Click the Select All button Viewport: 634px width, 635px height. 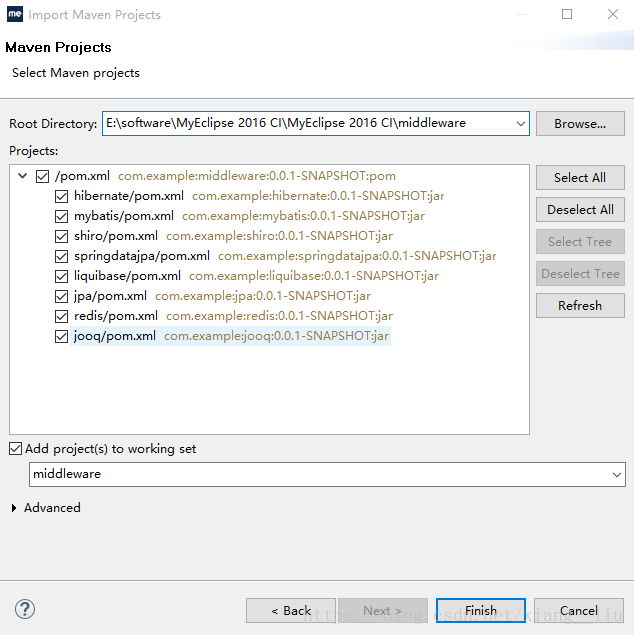580,177
